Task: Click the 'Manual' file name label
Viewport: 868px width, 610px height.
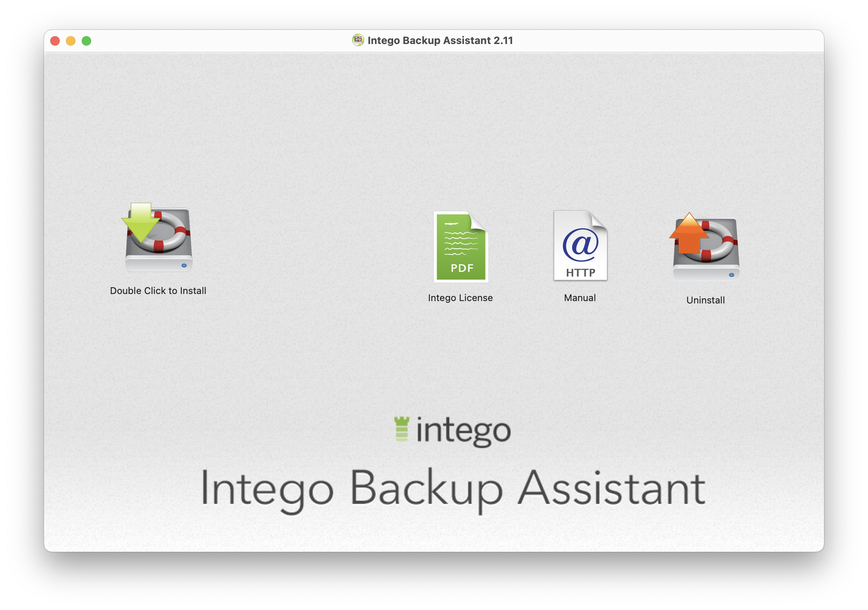Action: pos(580,298)
